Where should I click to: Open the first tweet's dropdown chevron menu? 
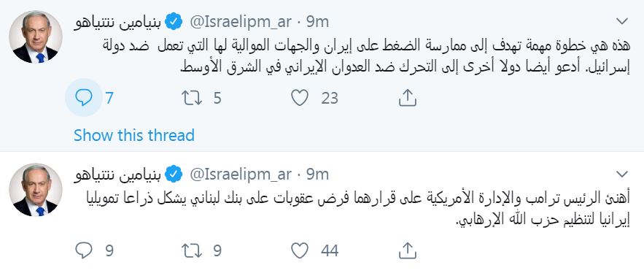click(622, 21)
